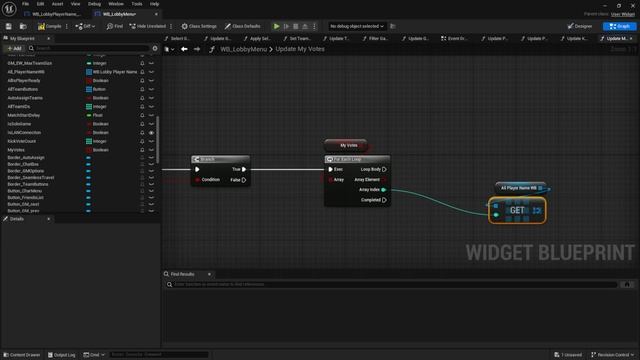Focus the My Blueprint search field
Image resolution: width=640 pixels, height=360 pixels.
click(89, 48)
